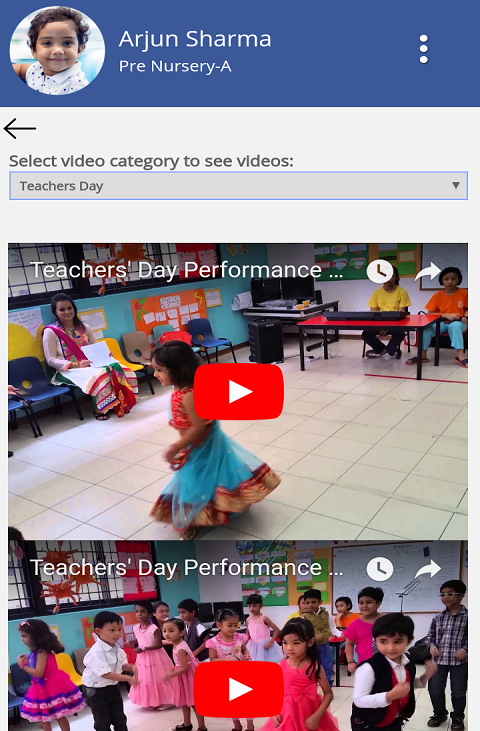Add first dancing-girl video to Watch Later
Screen dimensions: 480x731
(380, 271)
